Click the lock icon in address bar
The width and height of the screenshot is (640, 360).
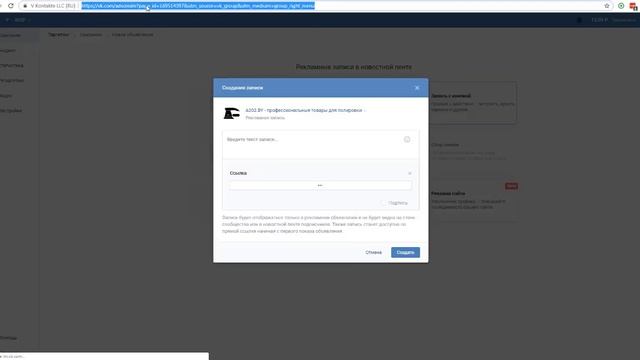25,6
